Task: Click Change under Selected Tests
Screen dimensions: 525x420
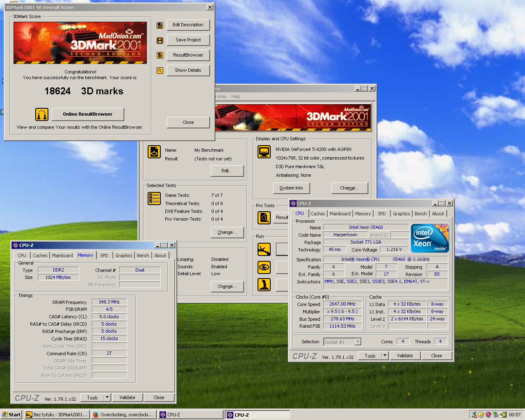Action: [x=227, y=232]
